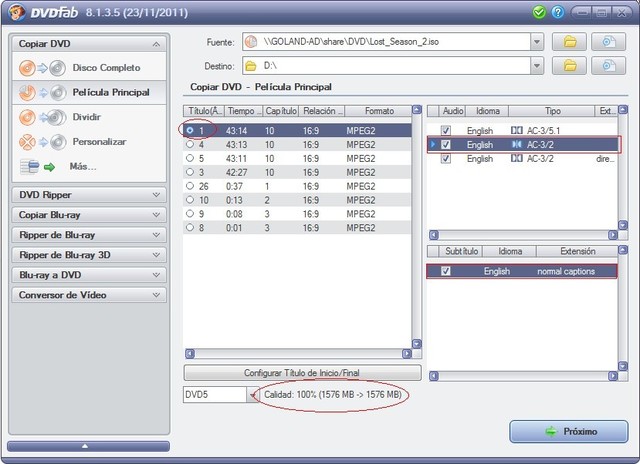The image size is (640, 464).
Task: Uncheck the English AC-3/5.1 audio checkbox
Action: (446, 131)
